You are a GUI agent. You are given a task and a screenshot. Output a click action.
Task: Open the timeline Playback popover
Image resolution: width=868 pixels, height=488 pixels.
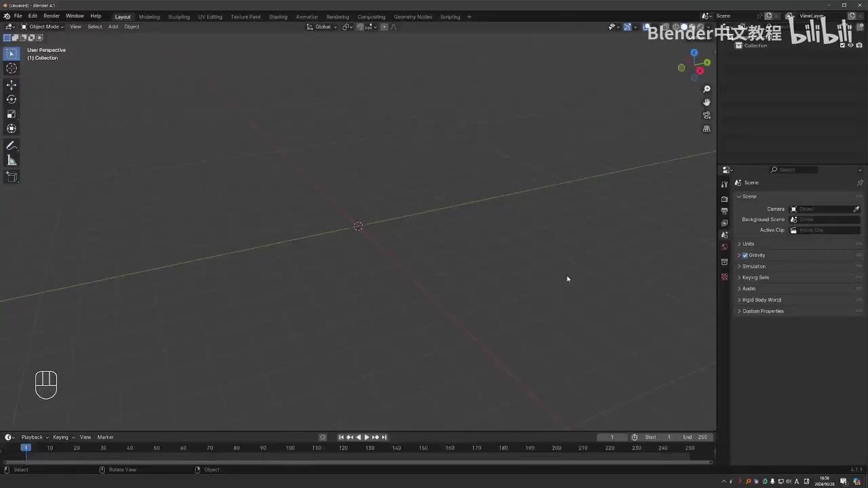pos(35,437)
